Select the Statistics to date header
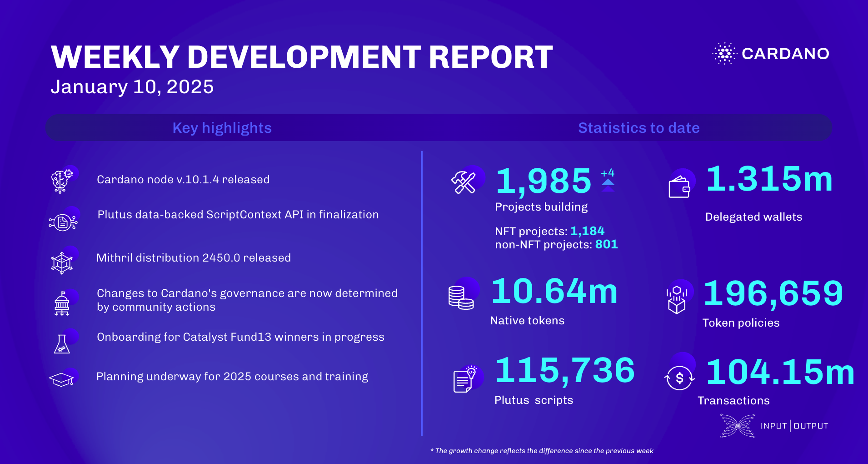Image resolution: width=868 pixels, height=464 pixels. tap(639, 128)
